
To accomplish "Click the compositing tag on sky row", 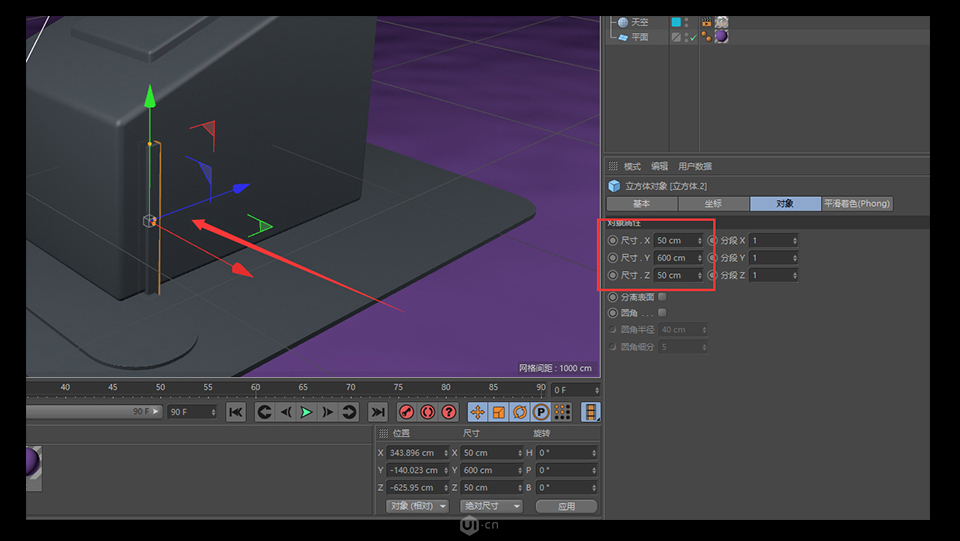I will pos(707,22).
